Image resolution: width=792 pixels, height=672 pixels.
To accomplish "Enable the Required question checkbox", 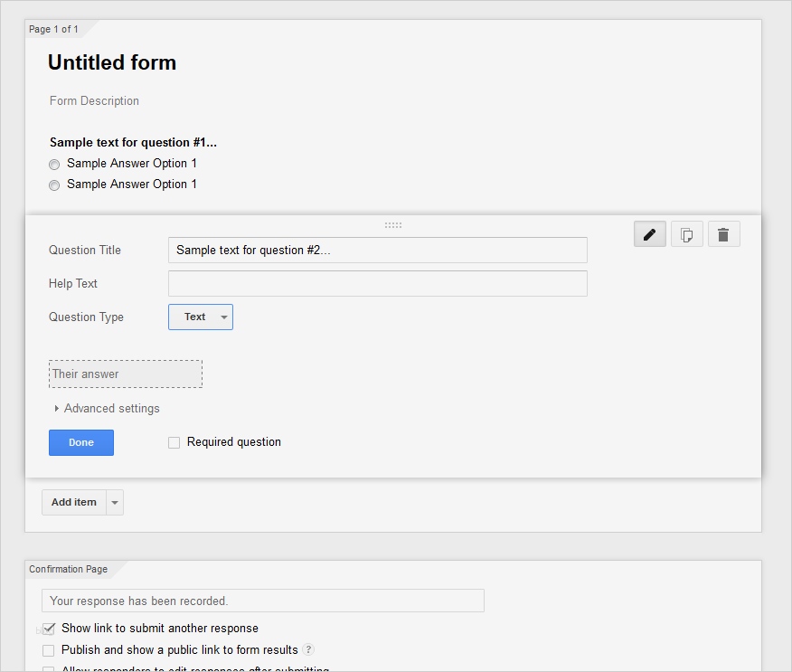I will (x=174, y=443).
